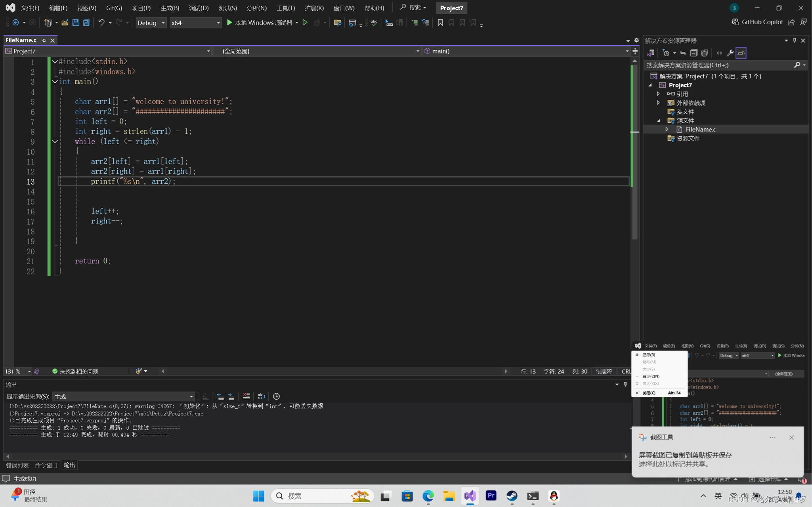This screenshot has height=507, width=812.
Task: Save FileName.c with the single floppy icon
Action: (x=76, y=23)
